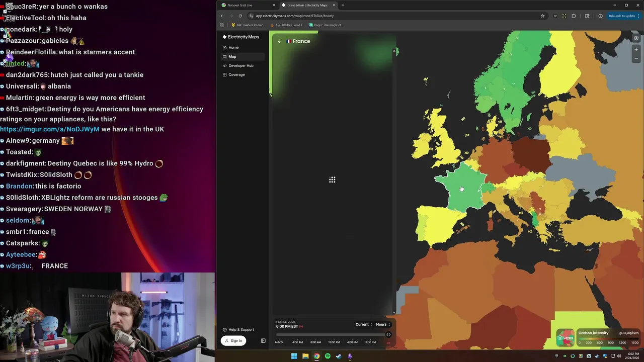This screenshot has height=362, width=644.
Task: Go back from the France panel
Action: 280,41
